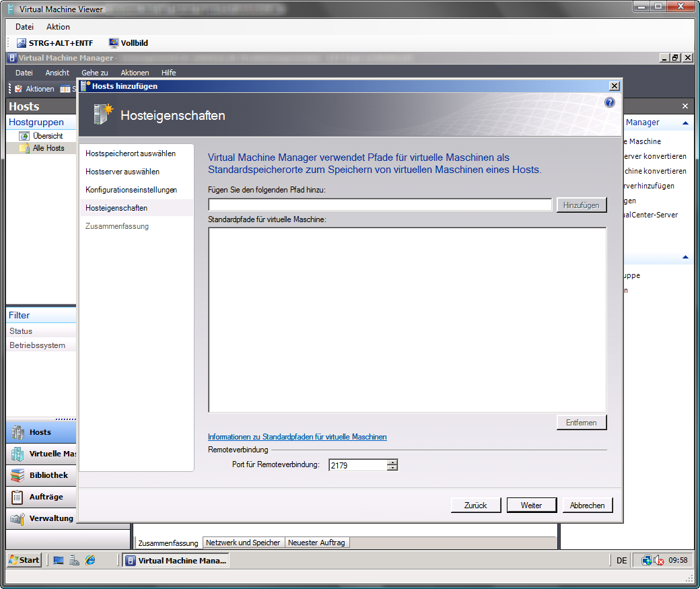Click the network tray icon
This screenshot has height=589, width=700.
click(x=646, y=561)
